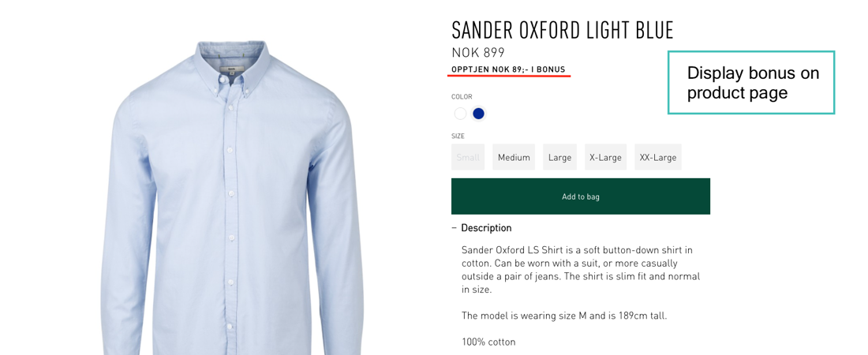The width and height of the screenshot is (868, 355).
Task: Choose size Large
Action: click(x=559, y=157)
